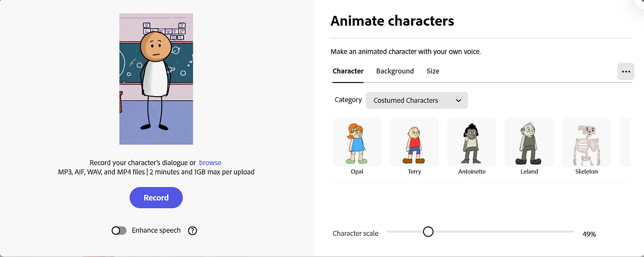This screenshot has height=257, width=644.
Task: Switch to the Background tab
Action: click(x=395, y=71)
